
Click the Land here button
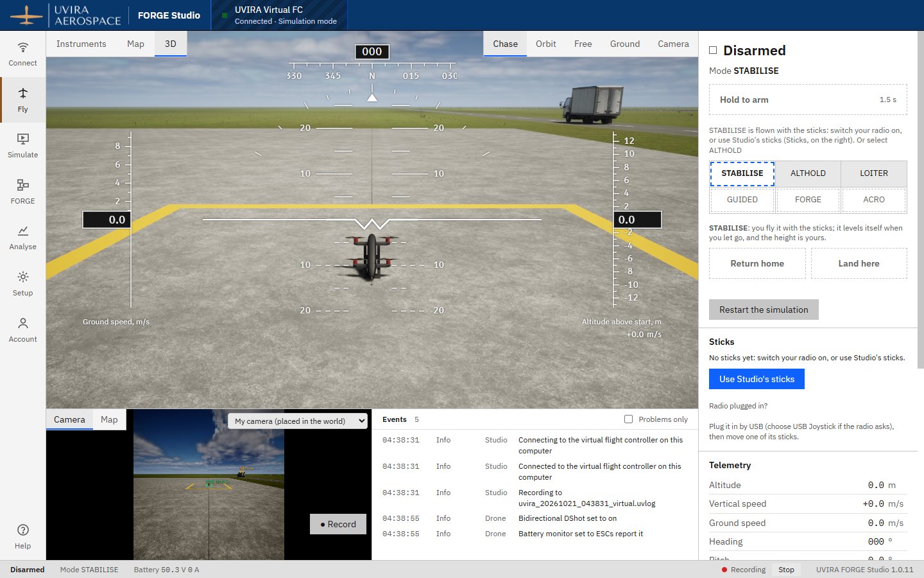tap(859, 263)
